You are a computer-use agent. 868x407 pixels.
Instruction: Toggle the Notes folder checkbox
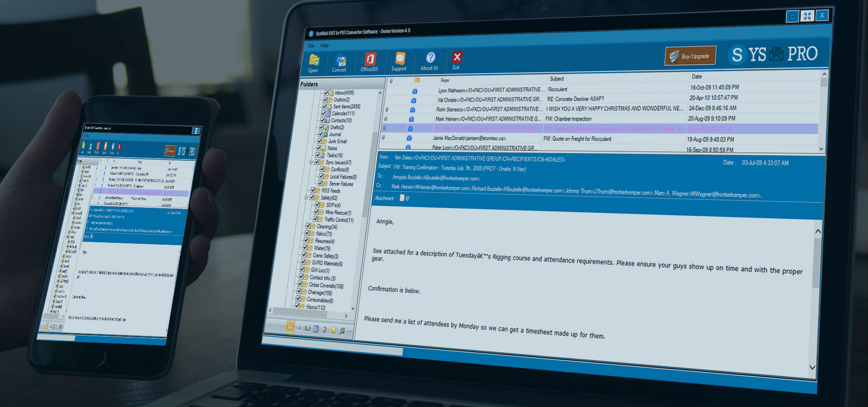click(x=319, y=148)
